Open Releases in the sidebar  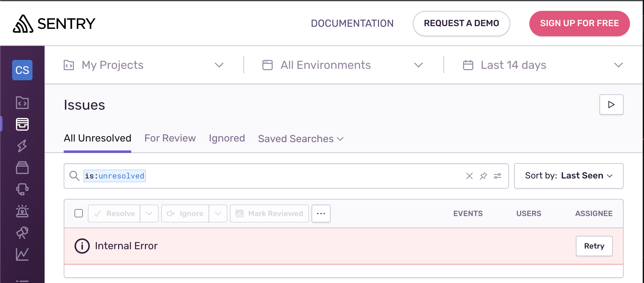coord(22,168)
